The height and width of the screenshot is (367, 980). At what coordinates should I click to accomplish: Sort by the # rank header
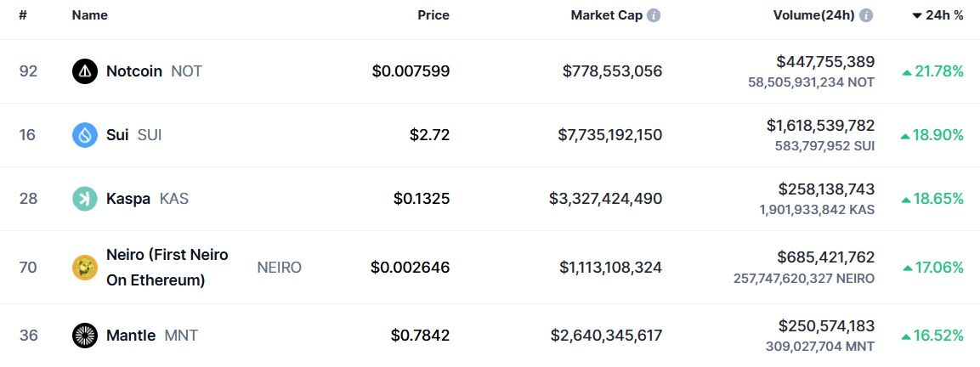[23, 15]
